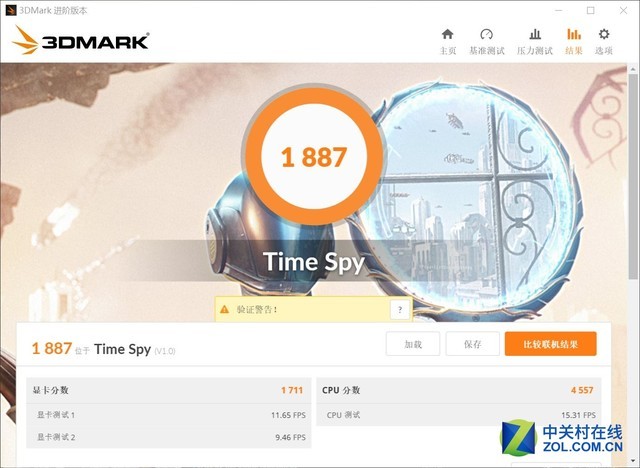The width and height of the screenshot is (640, 468).
Task: Switch to the 结果 results icon
Action: (x=573, y=34)
